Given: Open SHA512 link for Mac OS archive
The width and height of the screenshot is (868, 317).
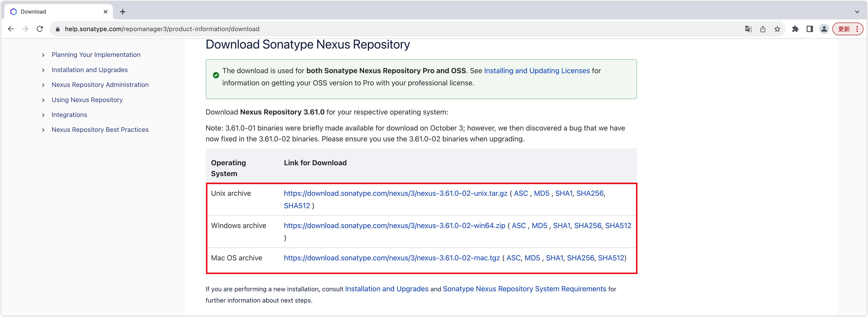Looking at the screenshot, I should [x=611, y=258].
